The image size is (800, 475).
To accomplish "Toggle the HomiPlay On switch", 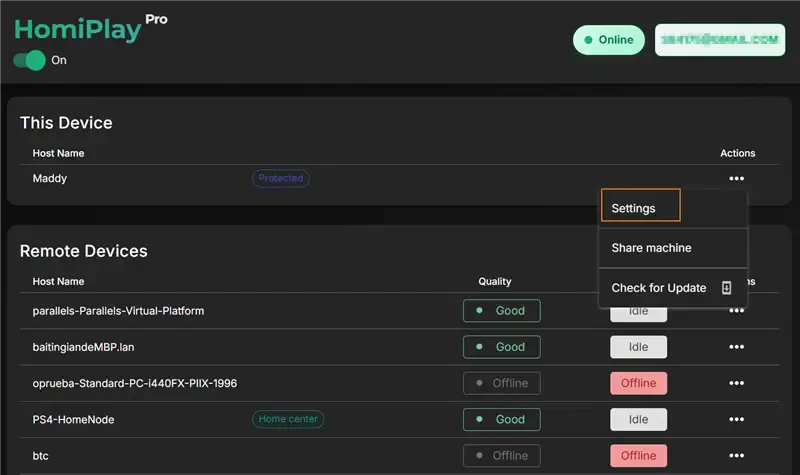I will (30, 60).
